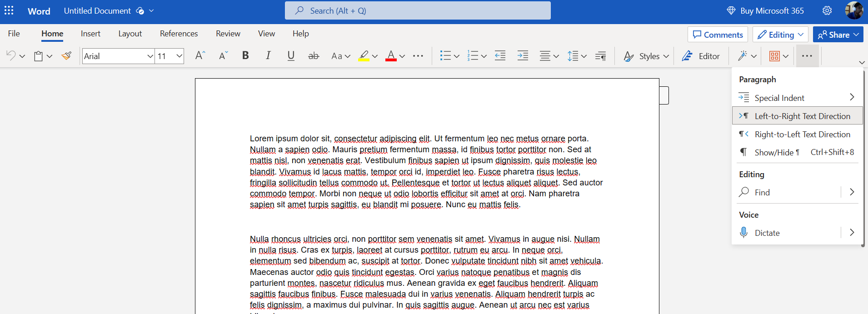Click the Paste clipboard icon
Viewport: 868px width, 314px height.
coord(39,56)
